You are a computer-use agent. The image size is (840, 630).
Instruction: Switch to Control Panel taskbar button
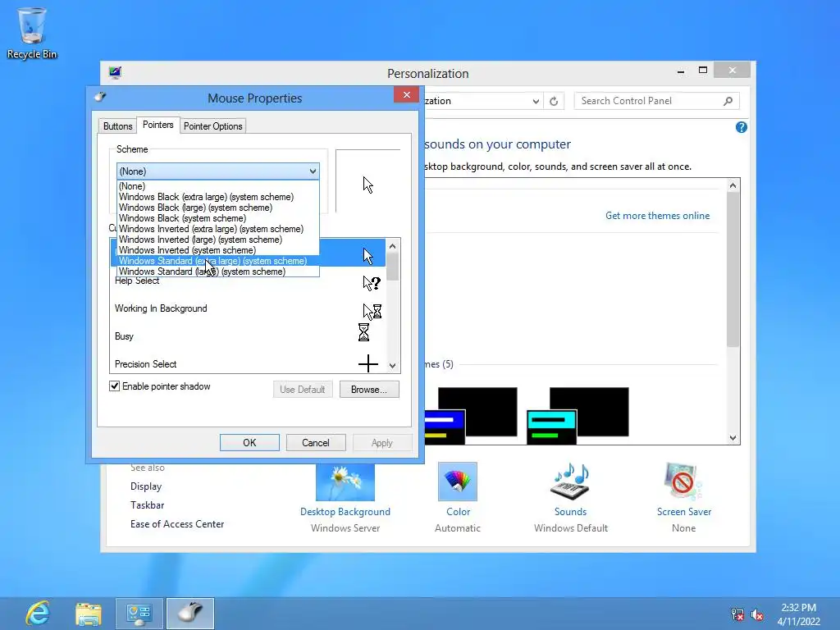139,614
